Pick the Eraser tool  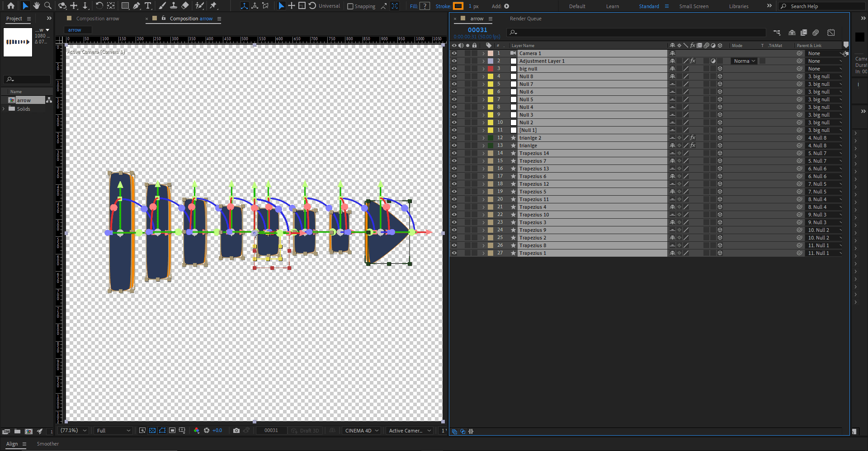pyautogui.click(x=185, y=6)
